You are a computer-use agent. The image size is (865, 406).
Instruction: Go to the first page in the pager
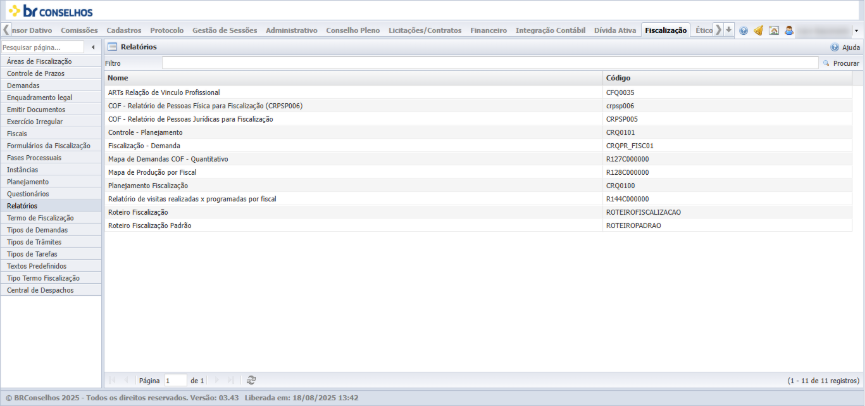click(x=112, y=380)
